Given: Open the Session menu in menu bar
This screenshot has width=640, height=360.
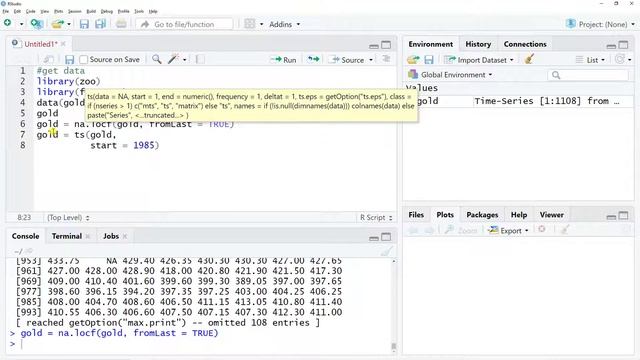Looking at the screenshot, I should point(74,11).
